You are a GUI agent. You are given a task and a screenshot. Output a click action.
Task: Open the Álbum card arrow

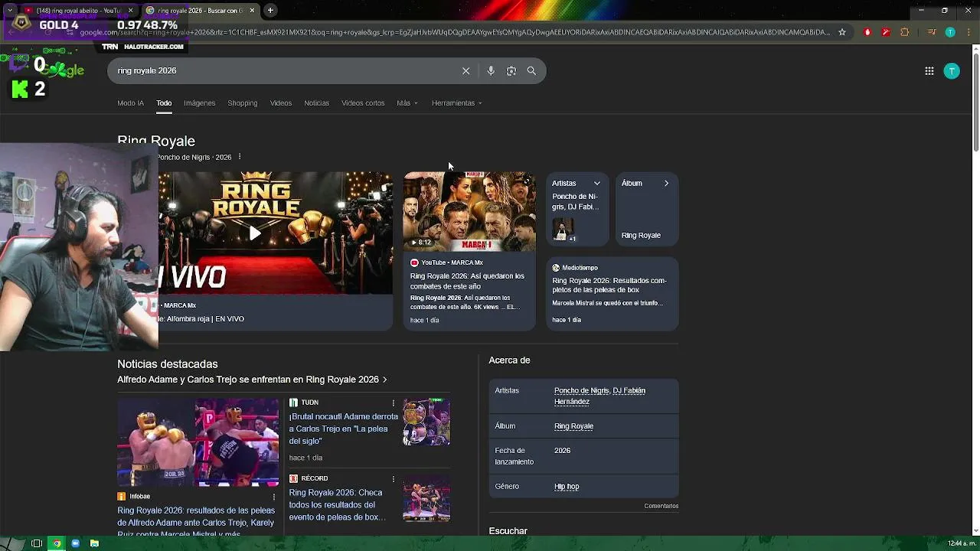[x=666, y=184]
